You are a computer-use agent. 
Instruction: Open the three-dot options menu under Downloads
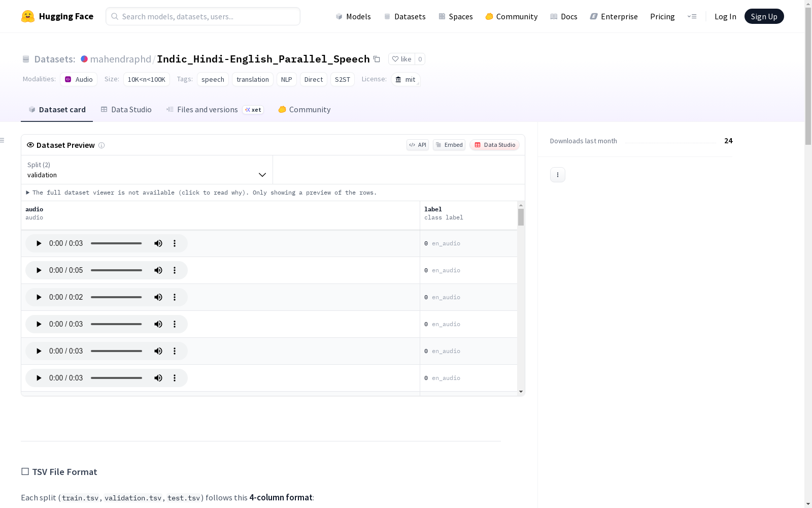(558, 175)
